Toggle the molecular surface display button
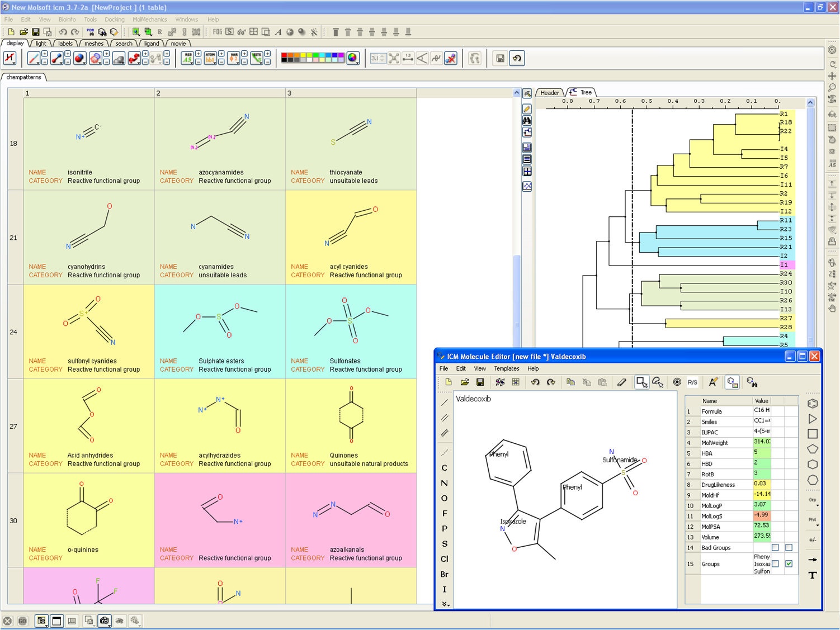 click(x=119, y=58)
